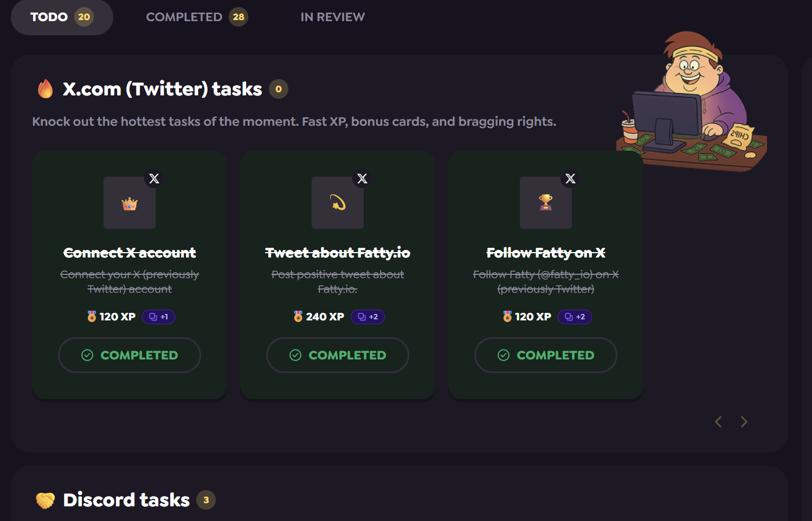Click the handshake icon beside Discord tasks
Image resolution: width=812 pixels, height=521 pixels.
click(46, 500)
